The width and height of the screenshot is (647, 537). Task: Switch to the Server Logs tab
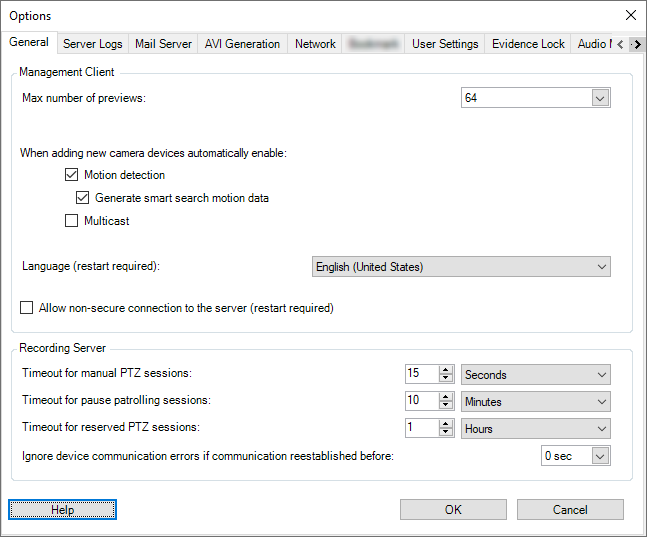tap(92, 44)
